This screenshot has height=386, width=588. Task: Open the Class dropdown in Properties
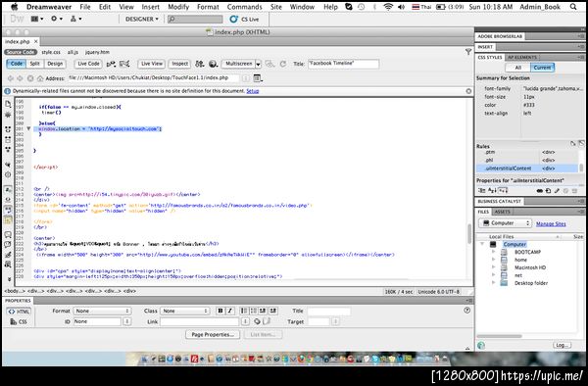click(185, 311)
